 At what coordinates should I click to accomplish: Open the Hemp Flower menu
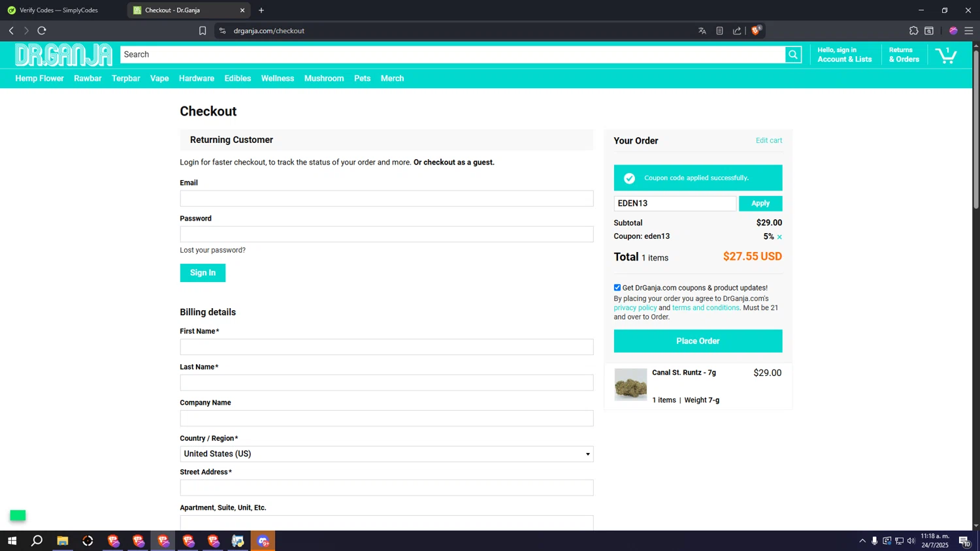pyautogui.click(x=40, y=78)
